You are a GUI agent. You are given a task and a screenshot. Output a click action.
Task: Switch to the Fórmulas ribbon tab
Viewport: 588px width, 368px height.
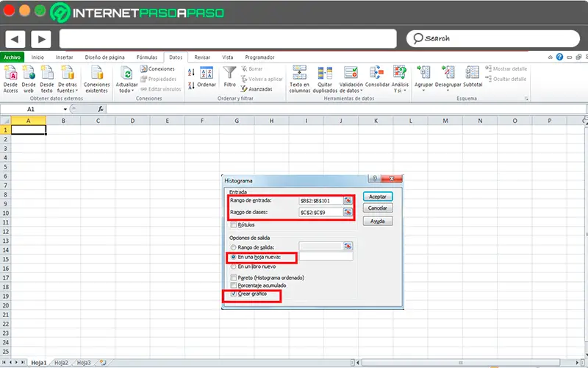tap(146, 57)
